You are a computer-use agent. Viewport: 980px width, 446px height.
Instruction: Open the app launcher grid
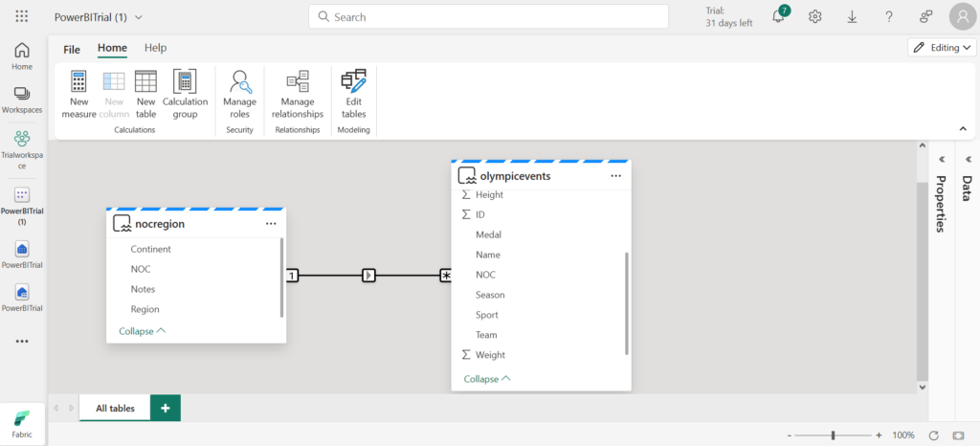coord(22,17)
